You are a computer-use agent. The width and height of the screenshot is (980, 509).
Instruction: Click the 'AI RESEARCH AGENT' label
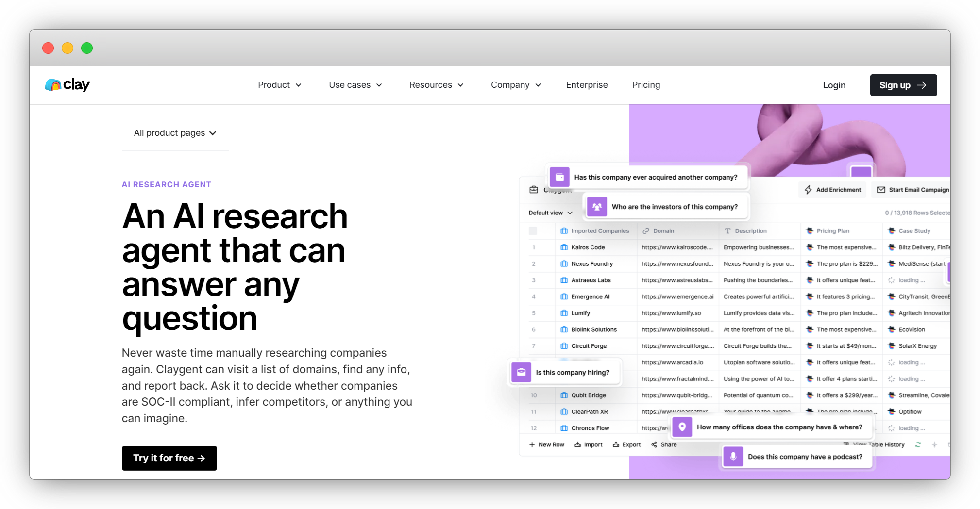point(167,184)
